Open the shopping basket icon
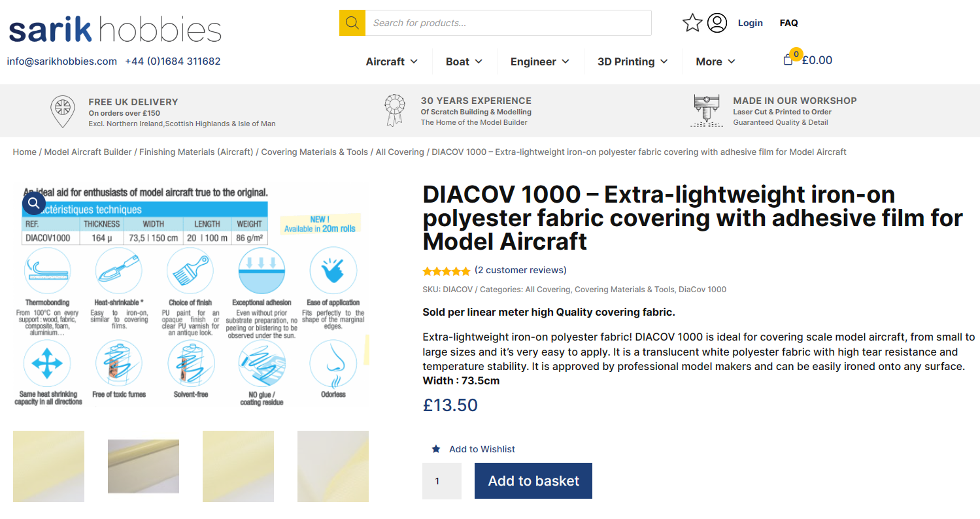980x519 pixels. [x=788, y=59]
